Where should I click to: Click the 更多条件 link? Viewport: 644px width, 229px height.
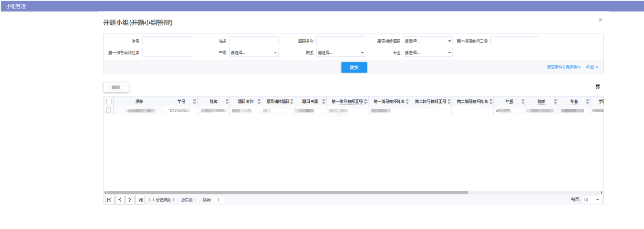573,67
